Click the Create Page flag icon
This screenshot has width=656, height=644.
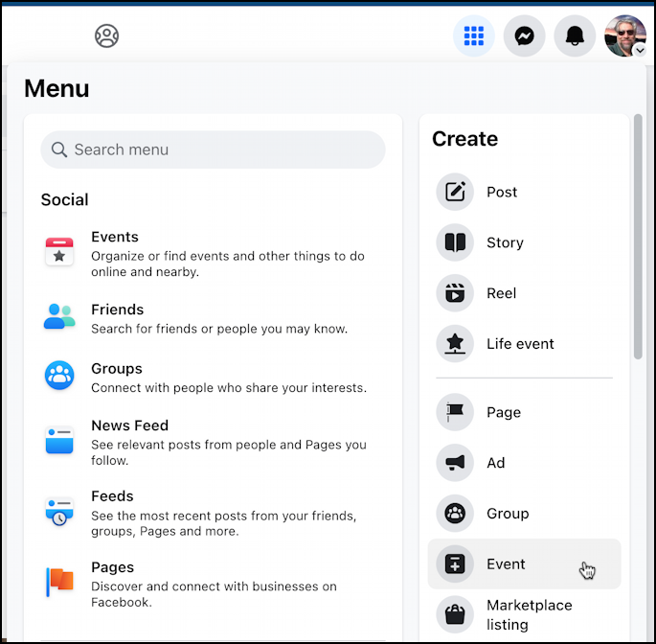coord(455,412)
